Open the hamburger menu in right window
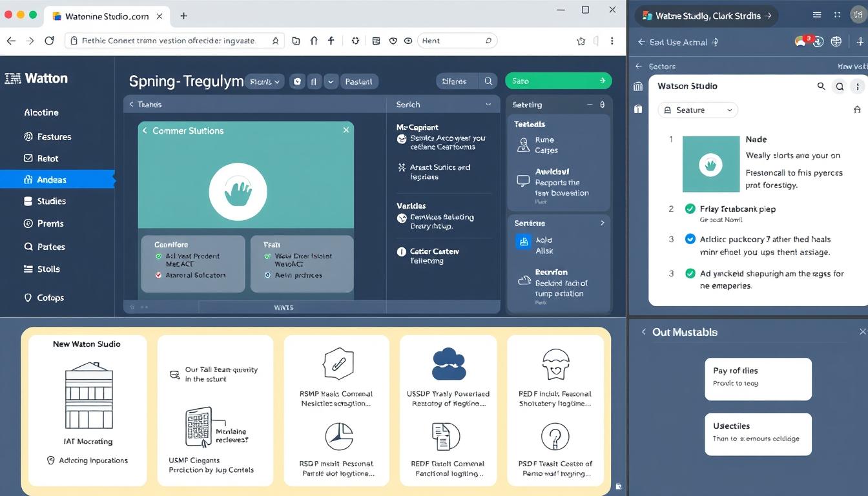Image resolution: width=868 pixels, height=496 pixels. coord(818,15)
